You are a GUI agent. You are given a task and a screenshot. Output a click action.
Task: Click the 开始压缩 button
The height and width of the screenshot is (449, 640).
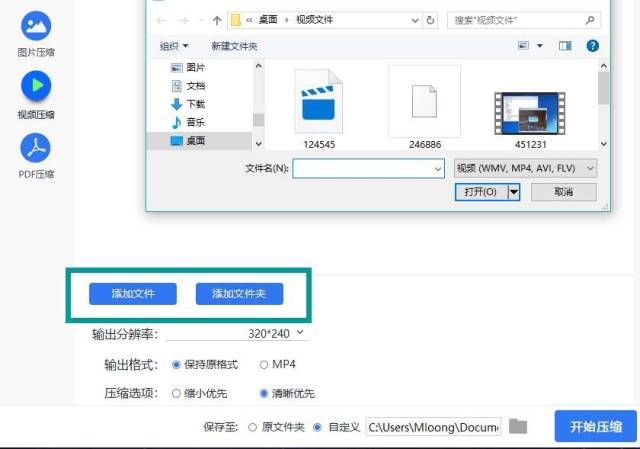[x=596, y=427]
